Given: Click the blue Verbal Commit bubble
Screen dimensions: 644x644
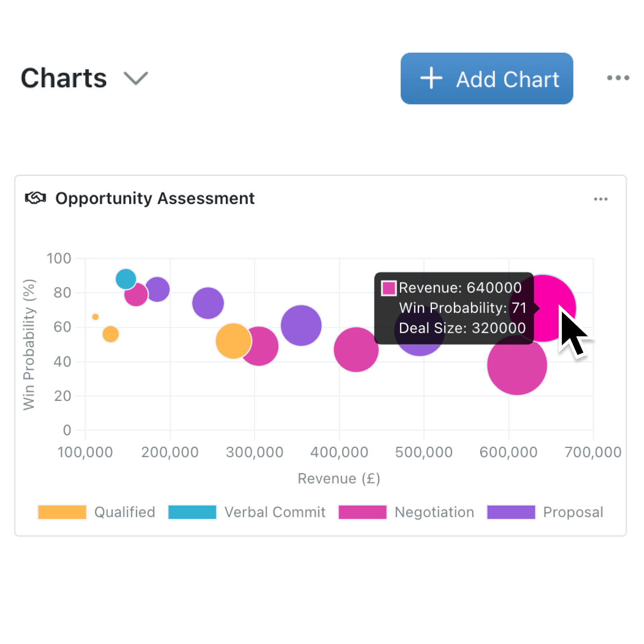Looking at the screenshot, I should [x=126, y=279].
